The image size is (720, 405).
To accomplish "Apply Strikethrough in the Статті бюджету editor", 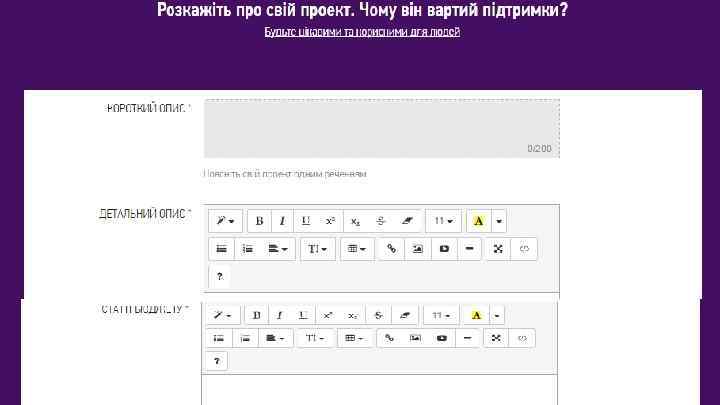I will (x=378, y=315).
